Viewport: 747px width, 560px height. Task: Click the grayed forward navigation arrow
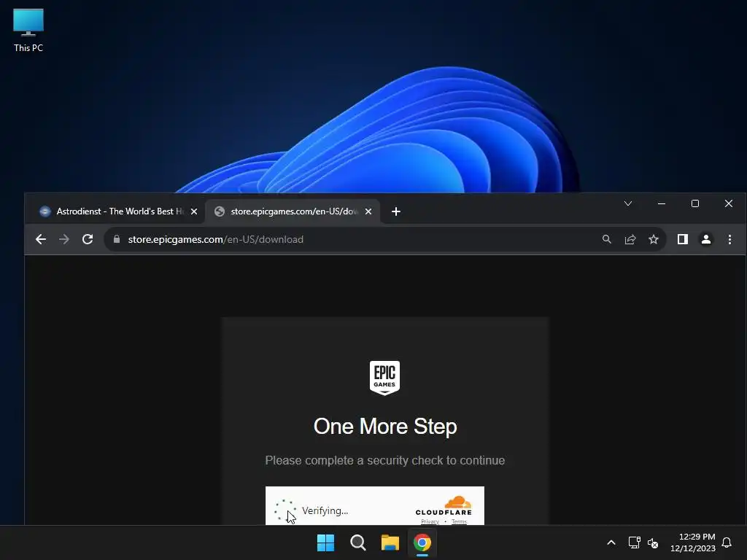pos(64,239)
